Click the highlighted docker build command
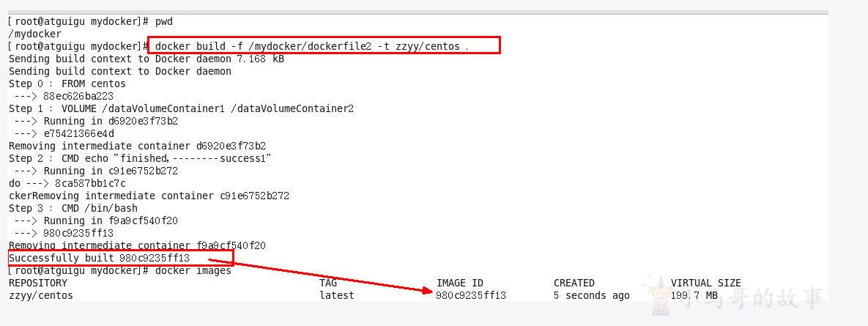The height and width of the screenshot is (326, 868). 311,46
